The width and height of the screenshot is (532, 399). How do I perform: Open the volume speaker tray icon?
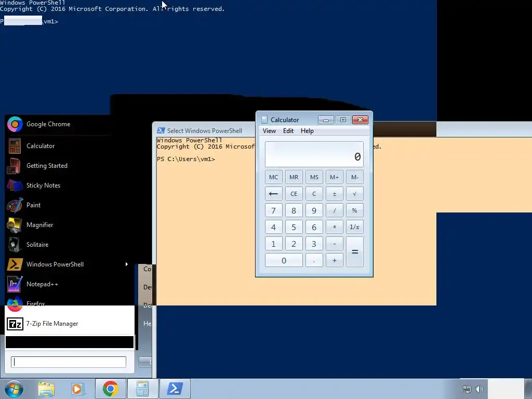[x=480, y=389]
